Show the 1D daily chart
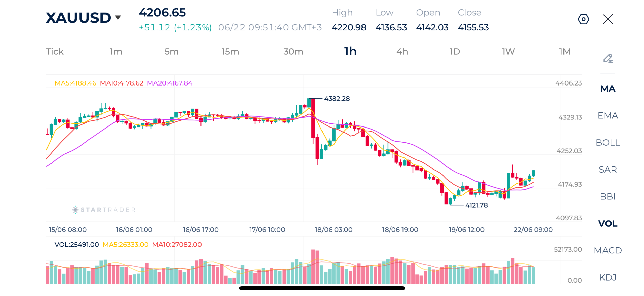This screenshot has height=296, width=644. coord(454,51)
